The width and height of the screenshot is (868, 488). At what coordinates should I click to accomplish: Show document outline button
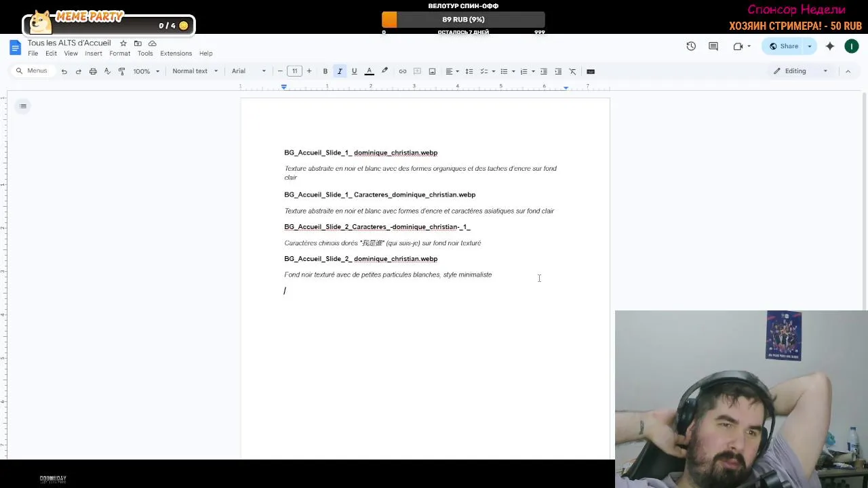23,106
